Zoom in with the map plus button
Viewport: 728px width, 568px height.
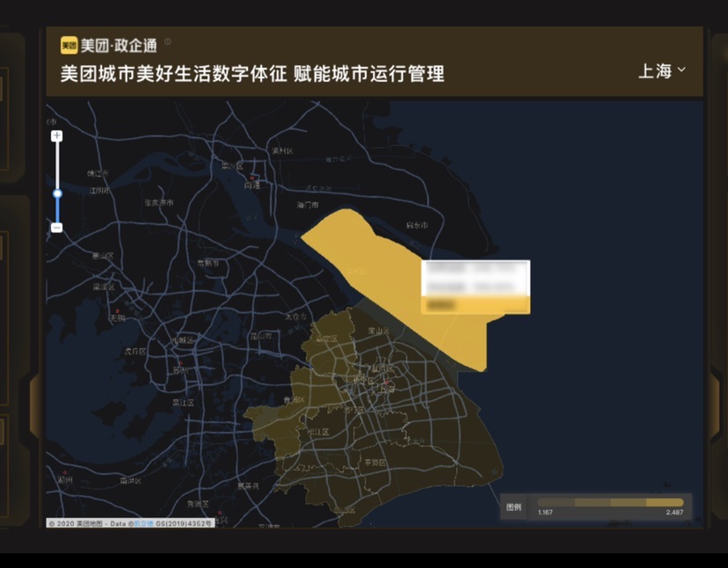56,135
